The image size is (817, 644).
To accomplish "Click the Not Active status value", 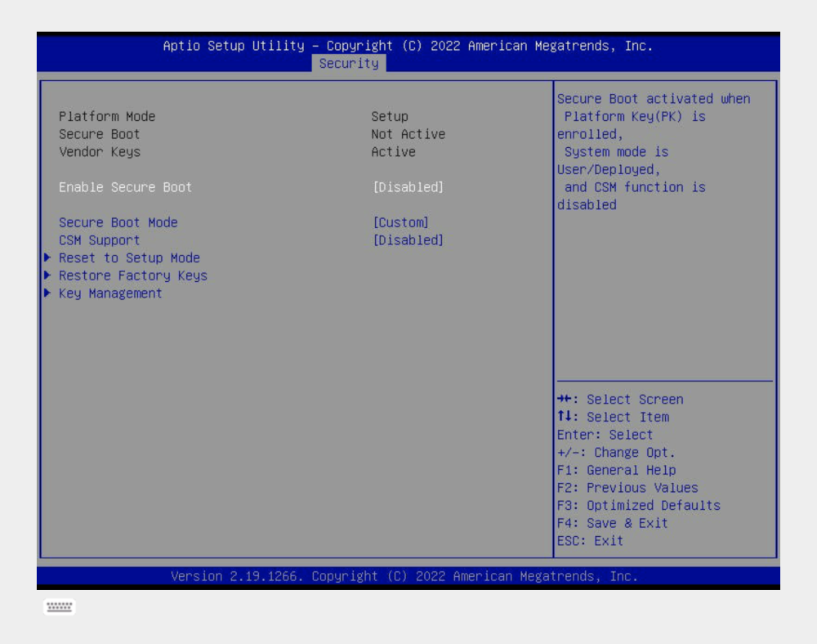I will point(408,134).
